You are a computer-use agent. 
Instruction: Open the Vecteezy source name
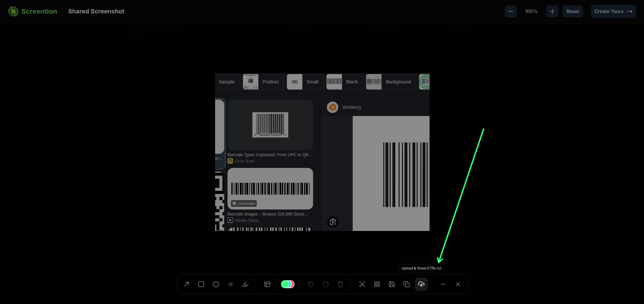point(352,107)
